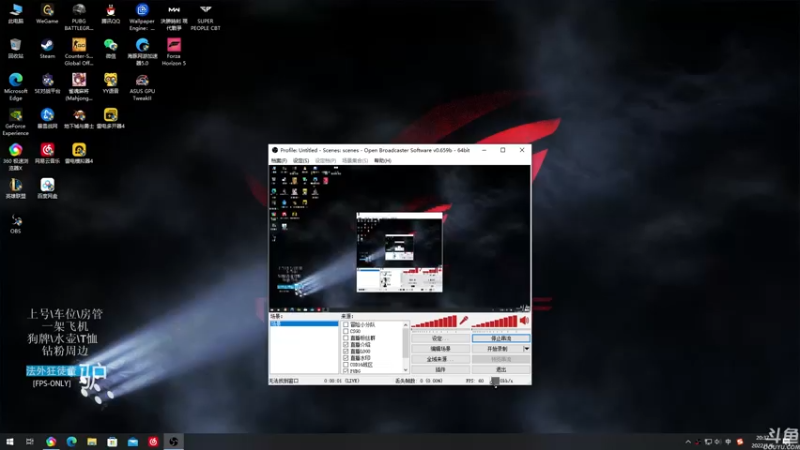Toggle the seventh source checkbox in OBS
This screenshot has width=800, height=450.
coord(345,364)
